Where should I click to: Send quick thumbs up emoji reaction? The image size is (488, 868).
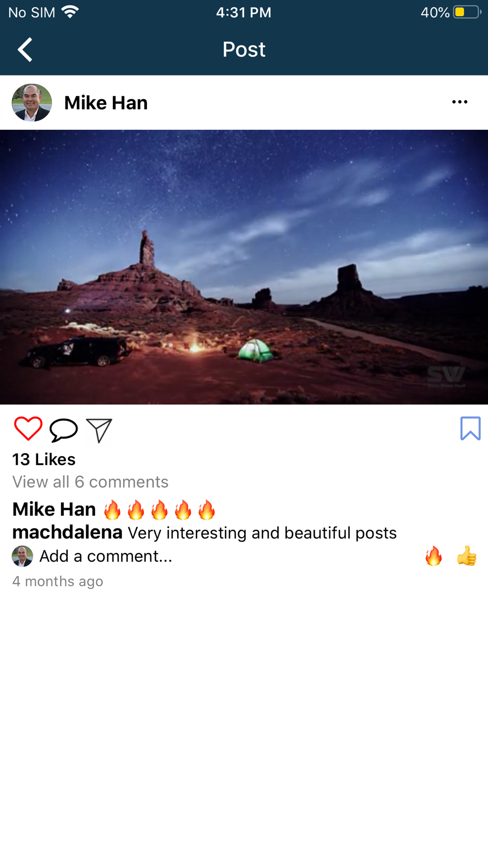(467, 556)
